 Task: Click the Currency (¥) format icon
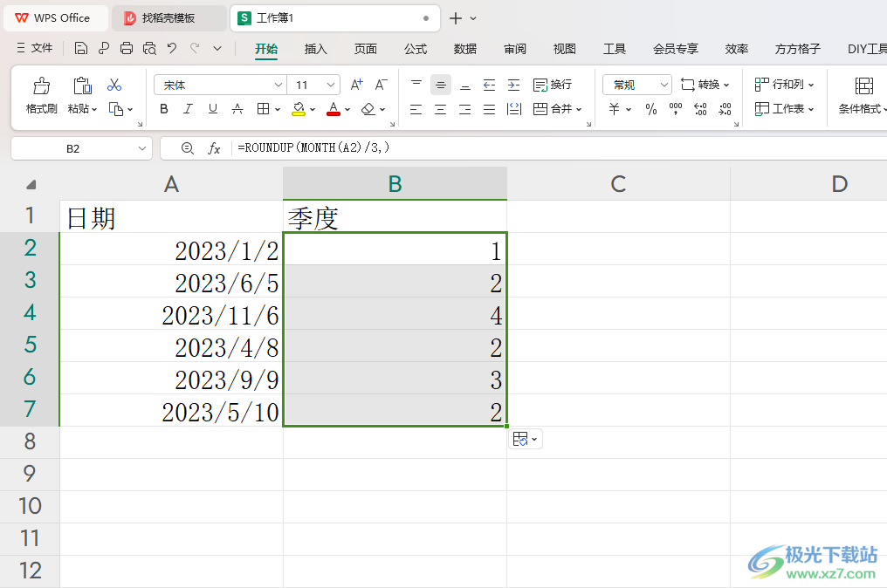[615, 109]
